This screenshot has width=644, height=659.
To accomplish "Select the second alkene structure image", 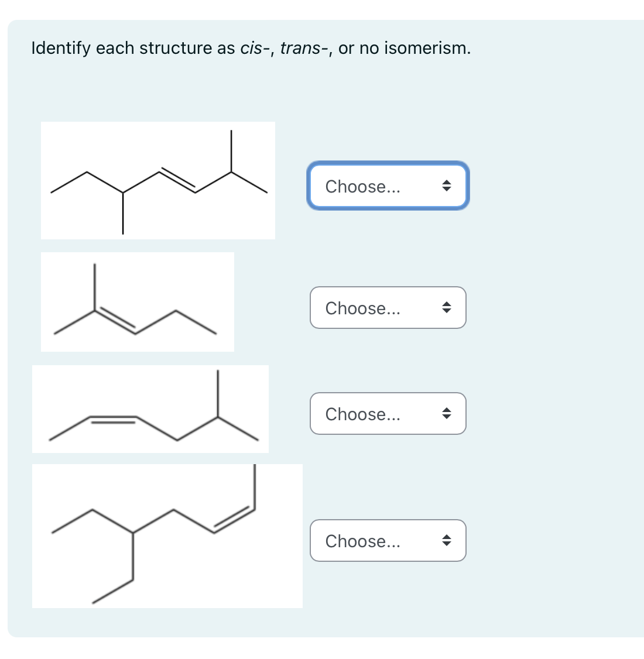I will pos(137,301).
